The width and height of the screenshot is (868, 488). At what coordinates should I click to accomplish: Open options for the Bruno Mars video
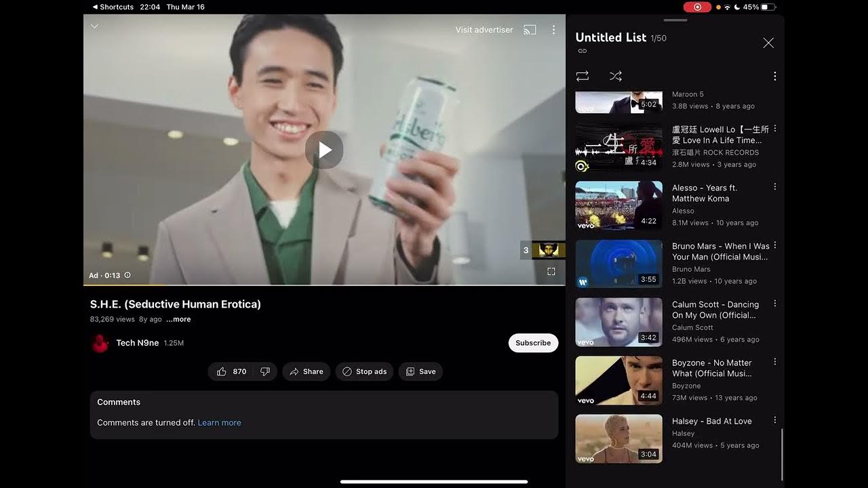pos(775,245)
